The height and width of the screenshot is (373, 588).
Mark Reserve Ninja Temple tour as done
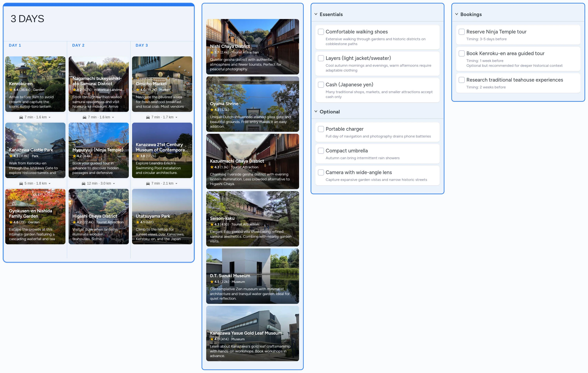[x=462, y=32]
